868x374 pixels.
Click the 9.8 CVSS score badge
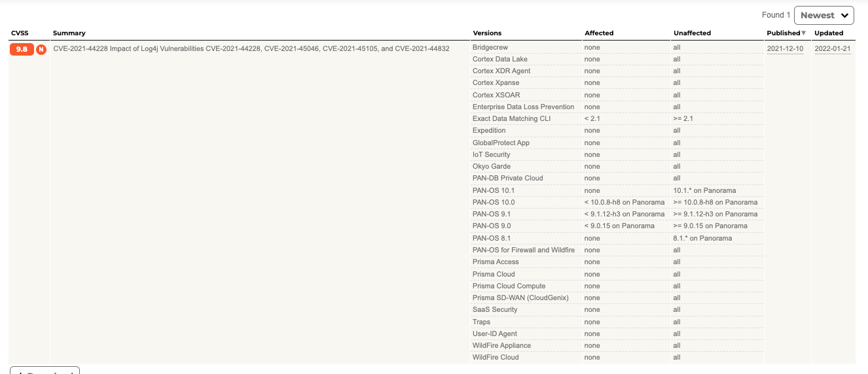tap(22, 49)
